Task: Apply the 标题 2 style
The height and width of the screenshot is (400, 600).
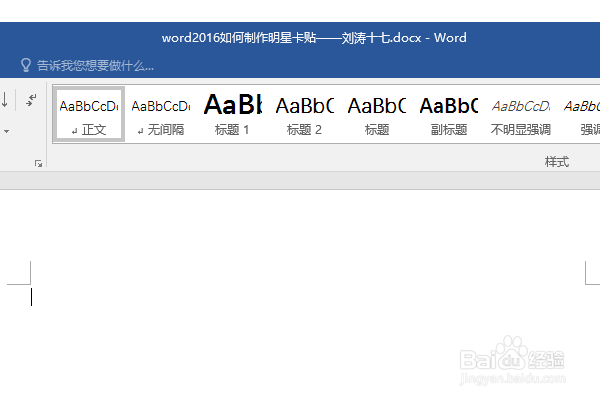Action: [x=305, y=114]
